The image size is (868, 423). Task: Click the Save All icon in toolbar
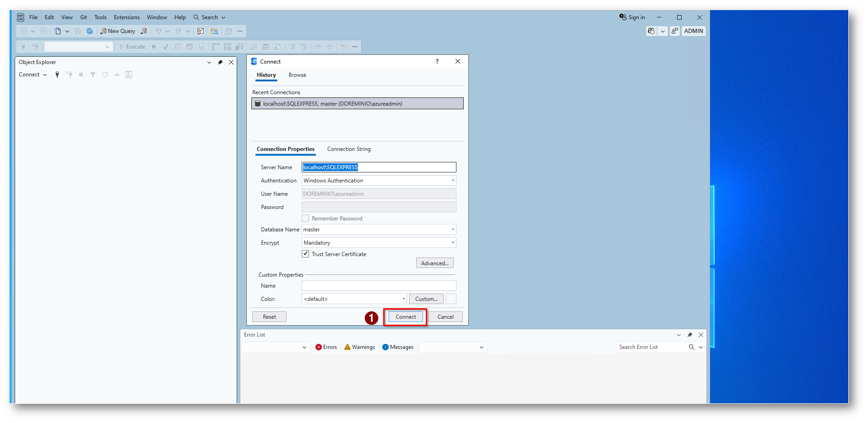[x=90, y=31]
